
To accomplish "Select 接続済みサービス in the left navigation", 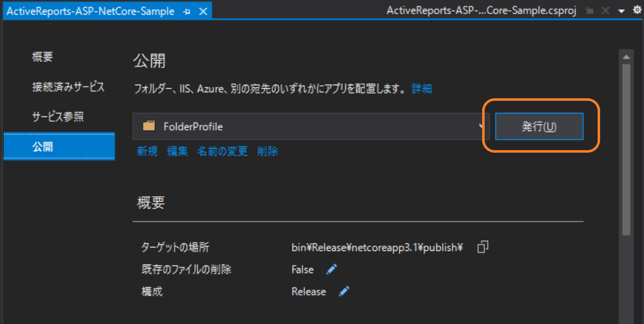I will (68, 87).
